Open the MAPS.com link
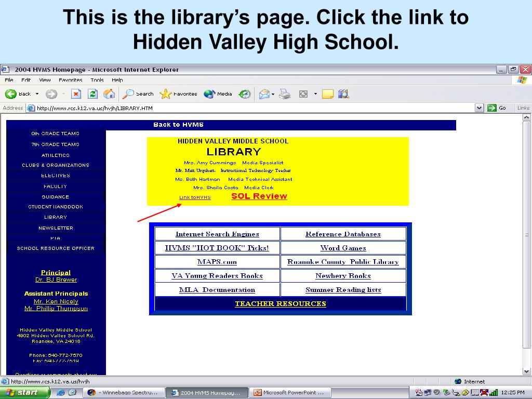The height and width of the screenshot is (399, 532). [217, 262]
